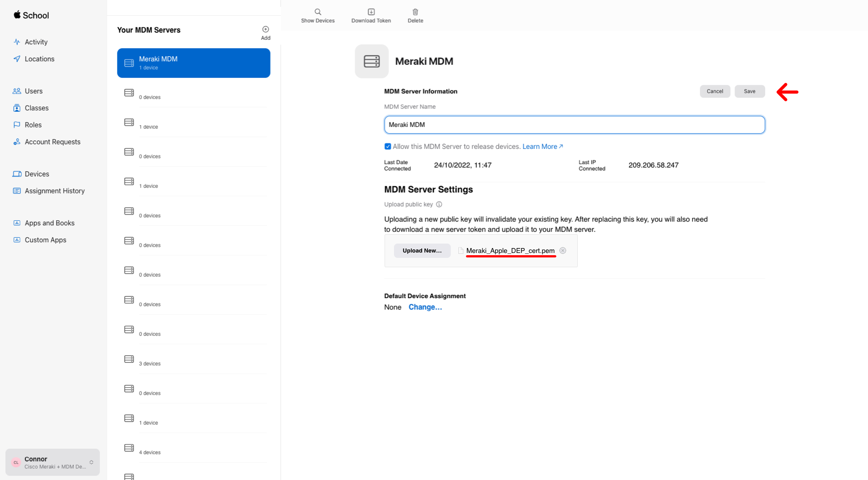Click Upload New… button
Screen dimensions: 868x480
point(422,251)
